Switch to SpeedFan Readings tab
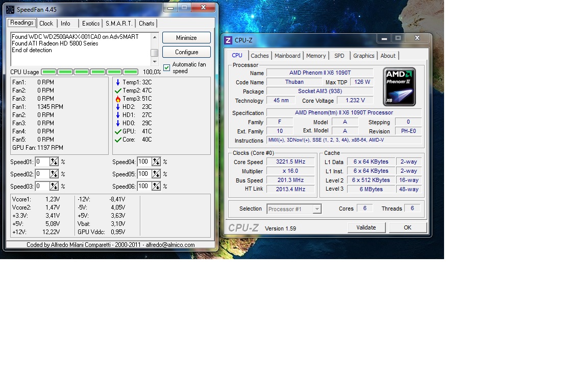 click(x=22, y=22)
